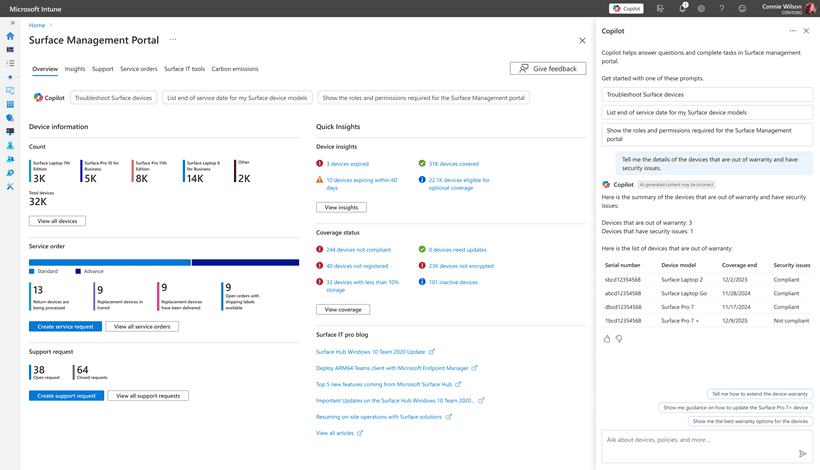
Task: Click thumbs up on Copilot response
Action: click(607, 339)
